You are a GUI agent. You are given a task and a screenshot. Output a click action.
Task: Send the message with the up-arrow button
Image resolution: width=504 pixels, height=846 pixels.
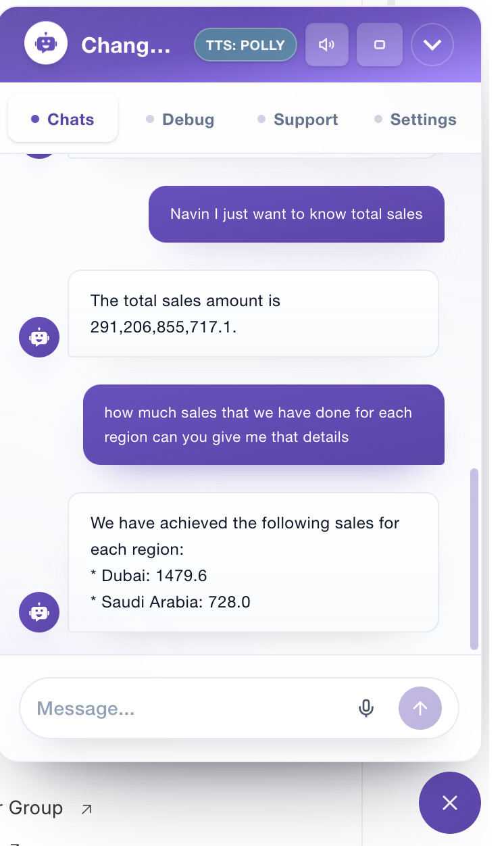point(420,708)
